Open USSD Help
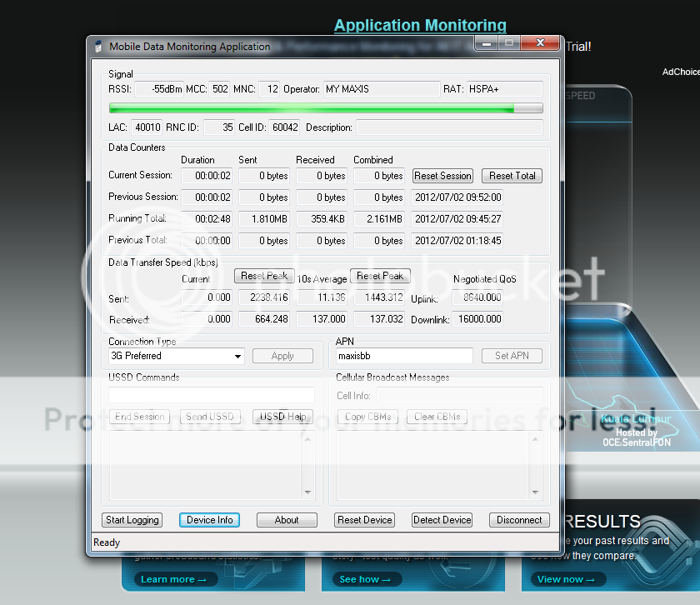The height and width of the screenshot is (605, 700). click(x=282, y=417)
